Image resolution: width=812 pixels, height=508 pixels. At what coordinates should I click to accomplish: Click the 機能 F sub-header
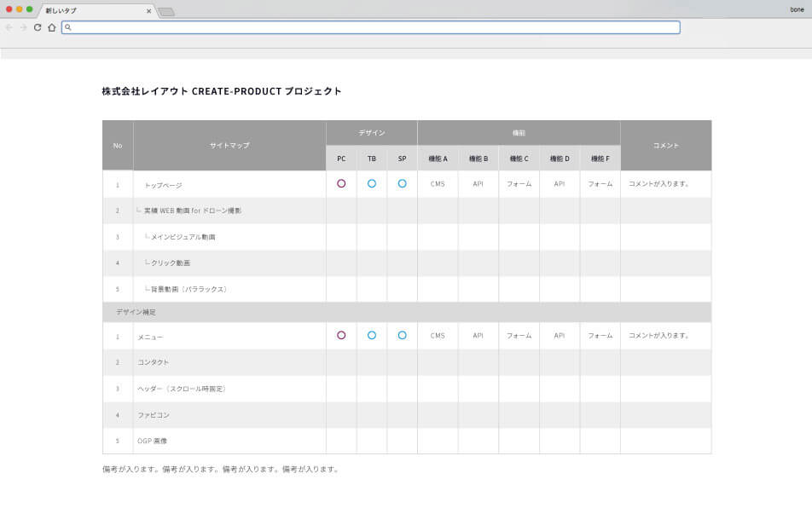[600, 159]
